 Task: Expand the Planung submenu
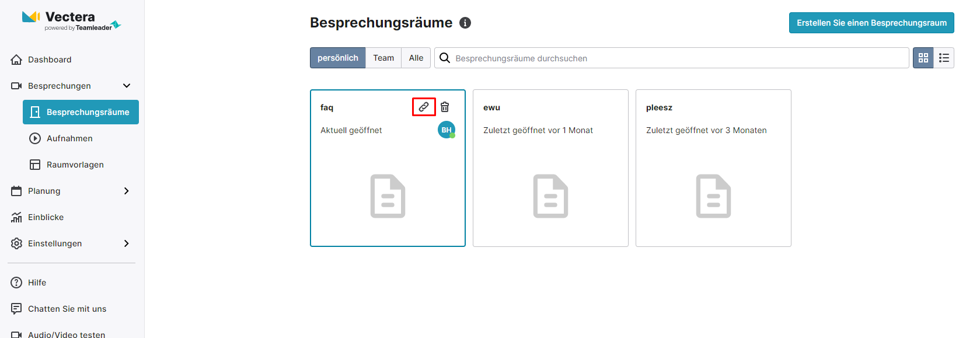click(x=127, y=191)
